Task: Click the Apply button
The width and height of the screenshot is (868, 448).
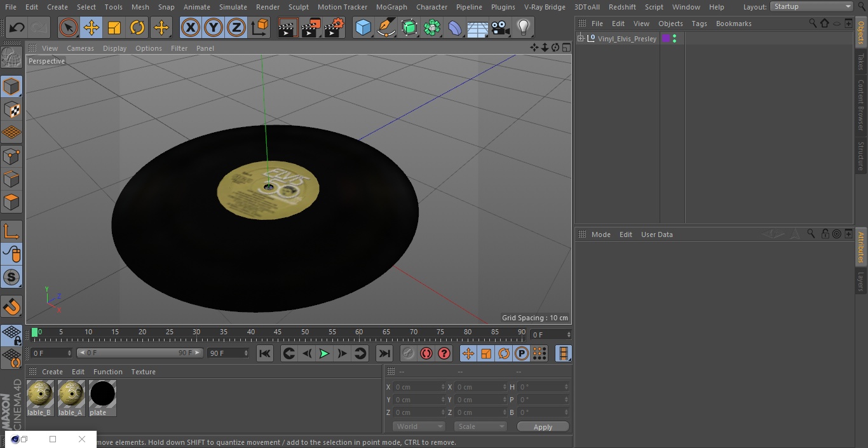Action: tap(543, 427)
